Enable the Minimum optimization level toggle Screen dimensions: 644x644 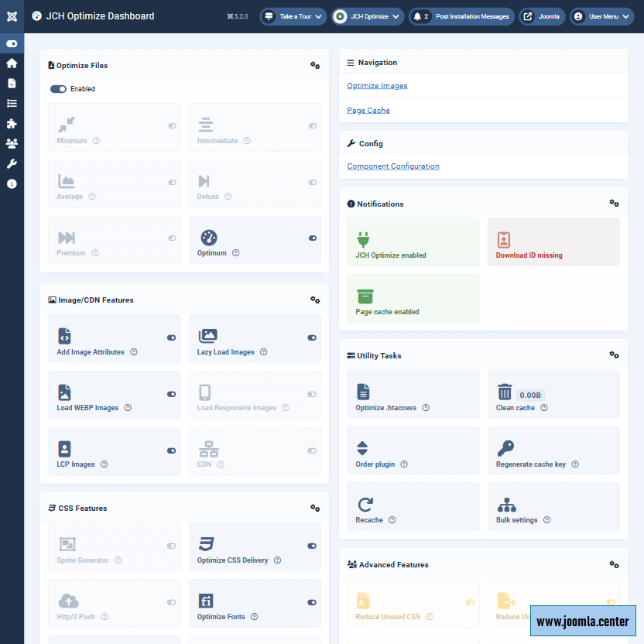pyautogui.click(x=172, y=125)
